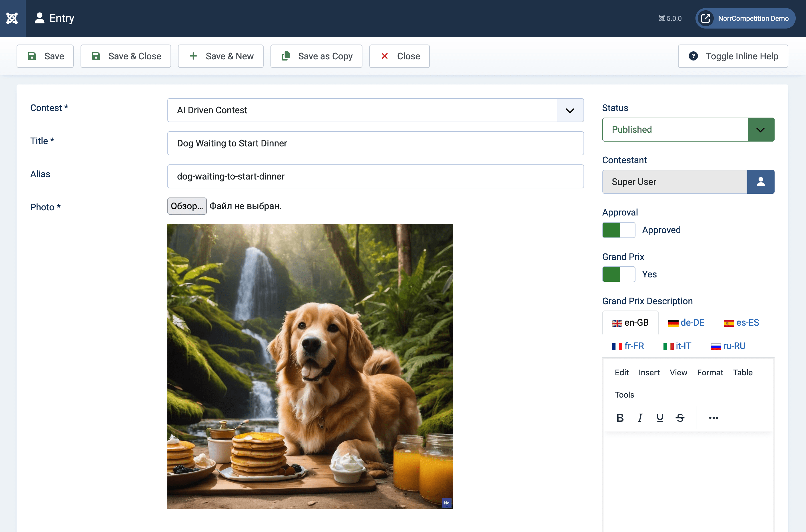806x532 pixels.
Task: Apply Underline formatting in editor
Action: [660, 418]
